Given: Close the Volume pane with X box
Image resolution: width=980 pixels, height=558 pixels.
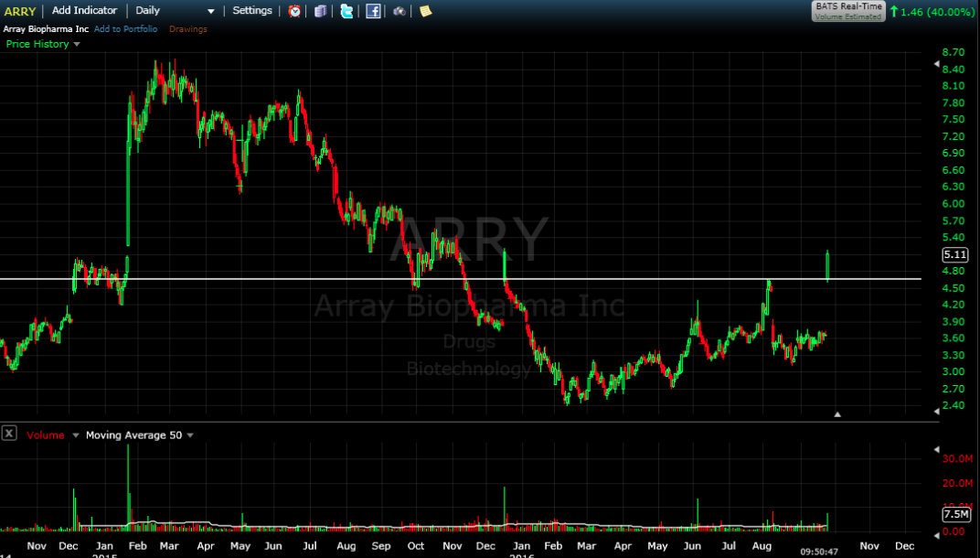Looking at the screenshot, I should [9, 434].
